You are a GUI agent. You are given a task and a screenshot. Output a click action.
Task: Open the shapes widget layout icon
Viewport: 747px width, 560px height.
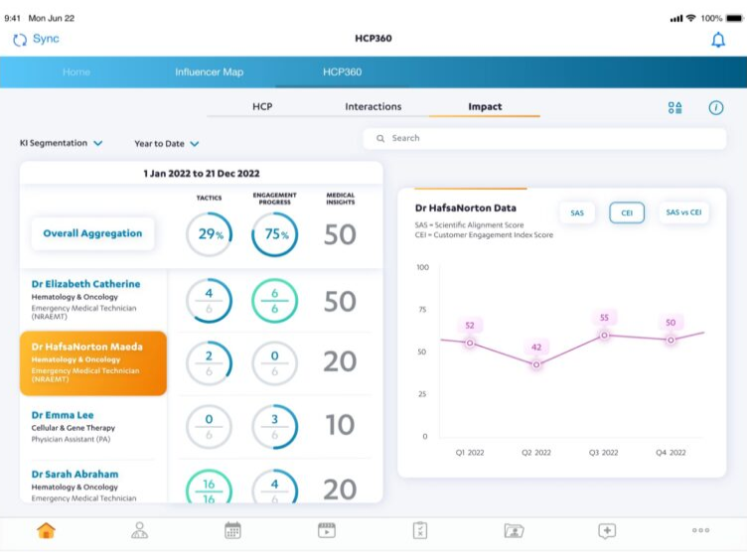click(675, 107)
